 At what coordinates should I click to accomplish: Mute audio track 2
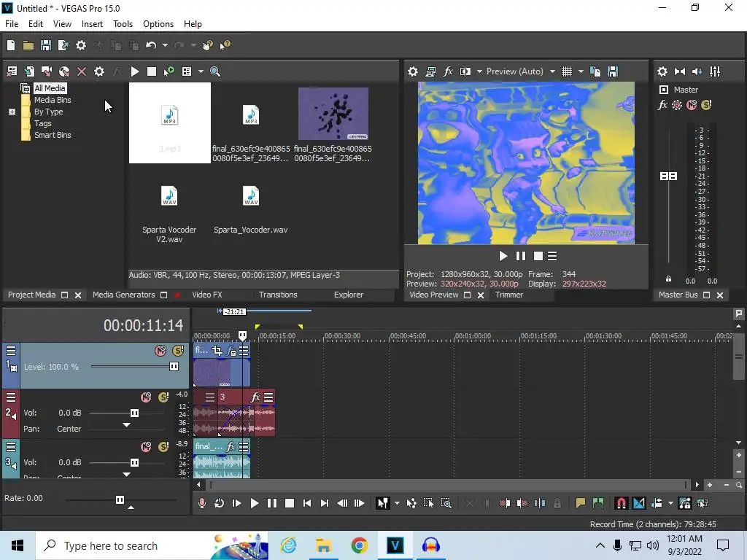coord(146,397)
